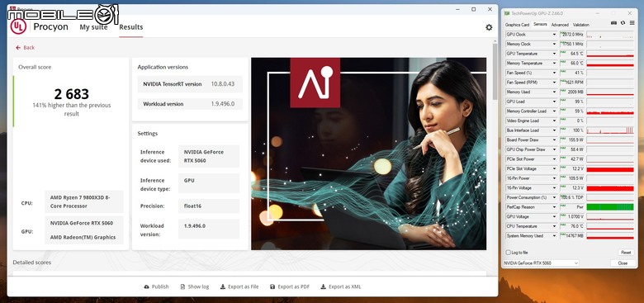Click Export as File label
This screenshot has height=303, width=644.
[243, 286]
